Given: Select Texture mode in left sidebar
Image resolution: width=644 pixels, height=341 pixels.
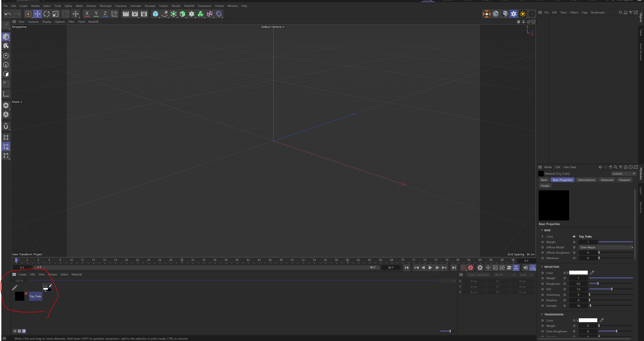Looking at the screenshot, I should click(6, 46).
